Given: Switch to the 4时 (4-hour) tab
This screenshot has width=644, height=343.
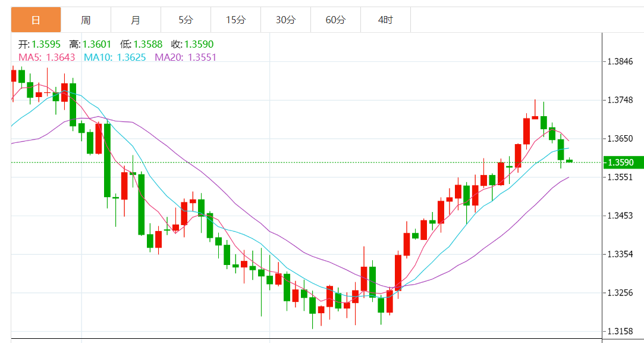Looking at the screenshot, I should [385, 20].
